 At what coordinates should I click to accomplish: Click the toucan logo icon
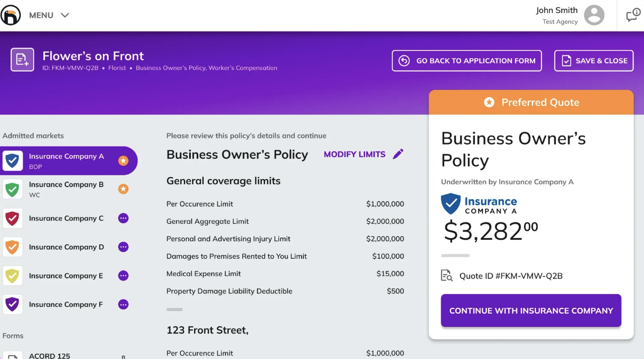pyautogui.click(x=11, y=15)
